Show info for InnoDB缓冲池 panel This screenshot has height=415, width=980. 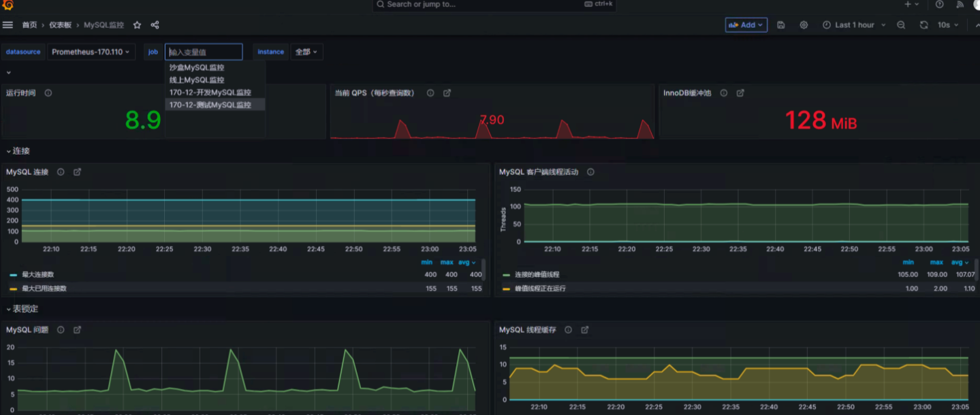[x=724, y=93]
